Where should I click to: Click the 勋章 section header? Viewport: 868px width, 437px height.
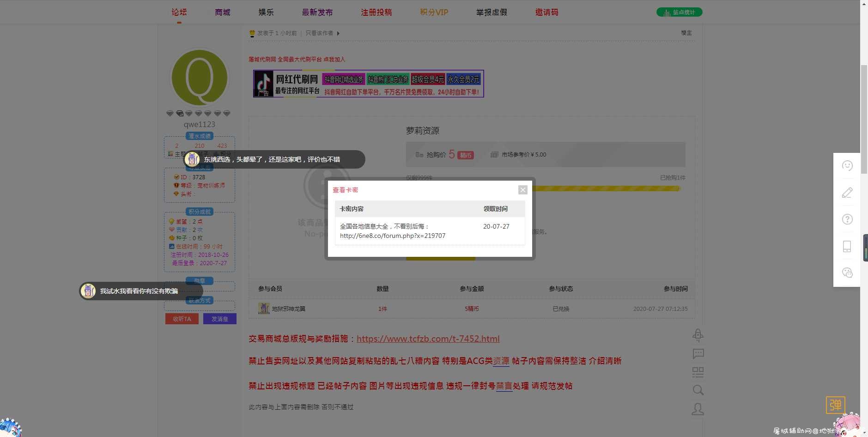[x=200, y=280]
